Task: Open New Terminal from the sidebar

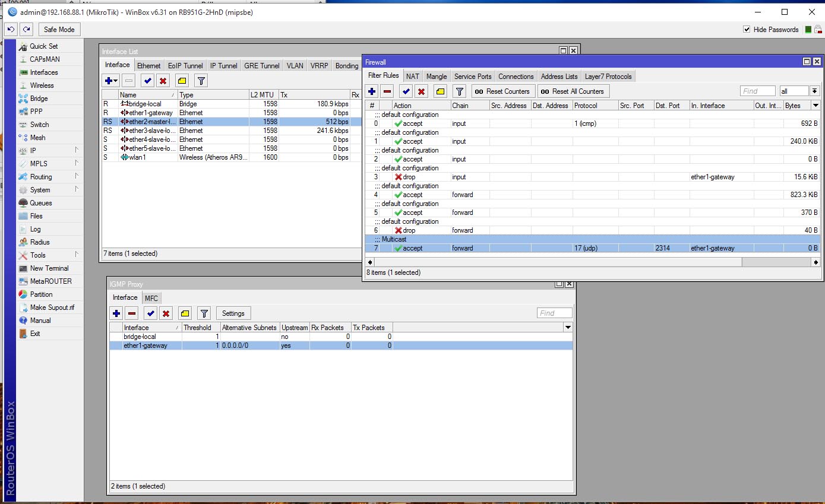Action: (49, 268)
